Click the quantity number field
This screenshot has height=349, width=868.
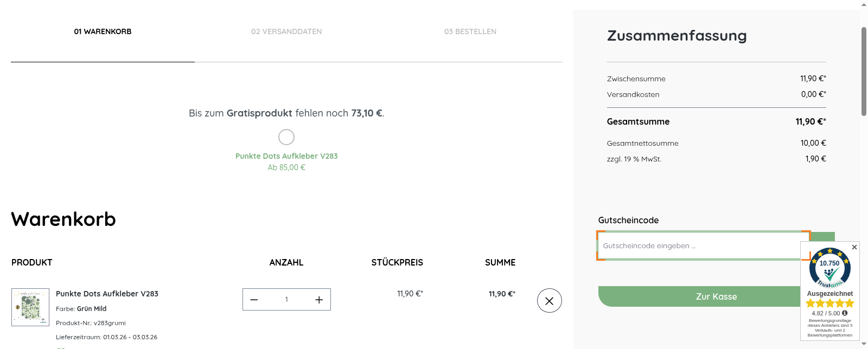tap(286, 300)
